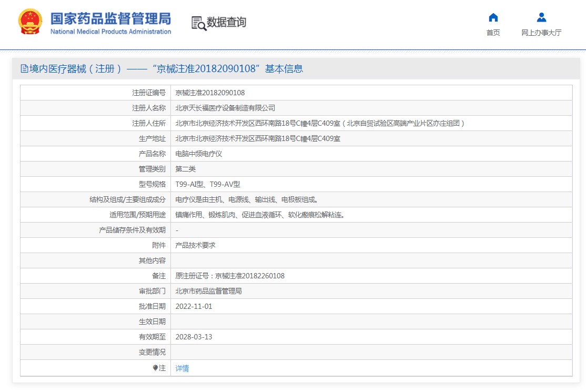
Task: Select the 其他内容 label cell
Action: pyautogui.click(x=95, y=260)
